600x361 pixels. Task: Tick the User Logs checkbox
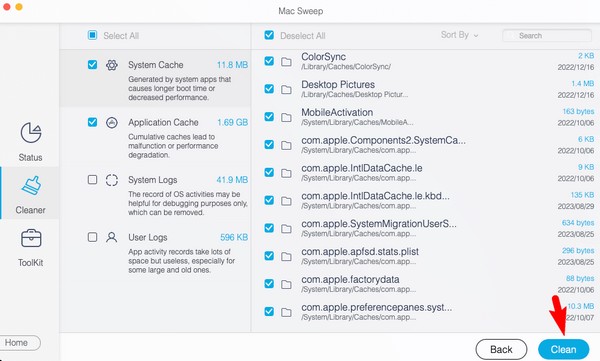click(92, 237)
